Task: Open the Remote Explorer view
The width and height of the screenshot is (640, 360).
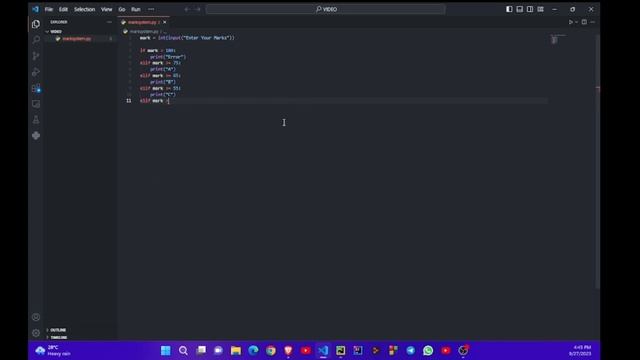Action: pos(36,104)
